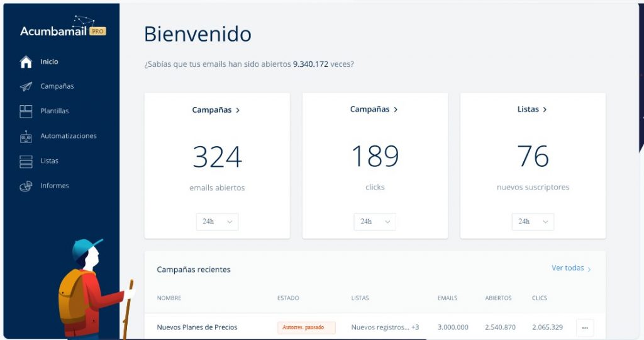
Task: Click the Acumbamail PRO logo
Action: (62, 30)
